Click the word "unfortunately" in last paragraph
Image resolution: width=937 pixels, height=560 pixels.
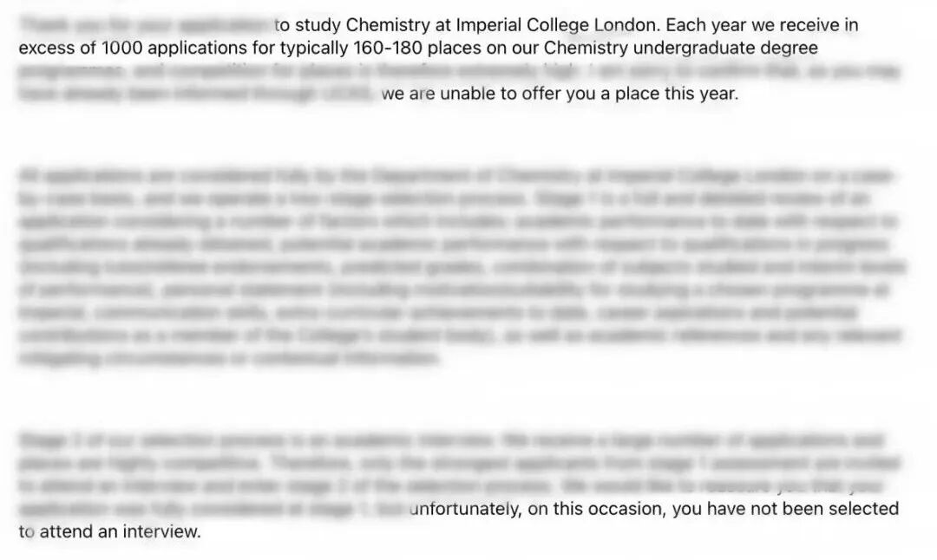click(x=465, y=509)
